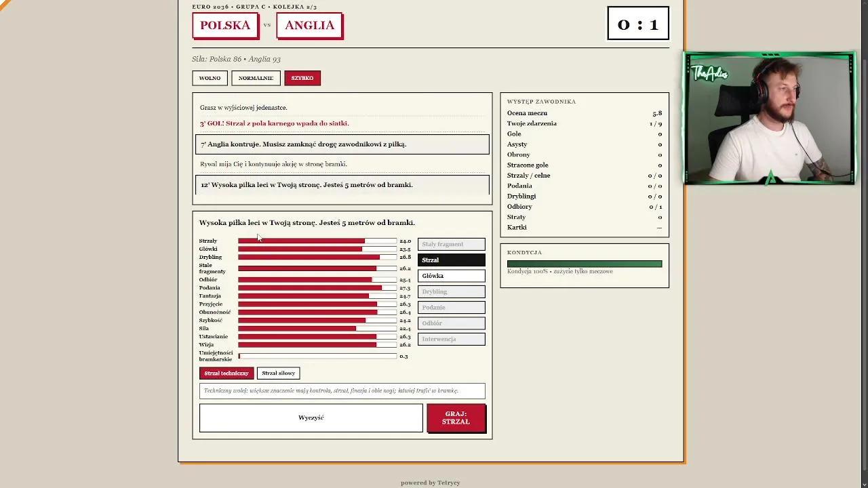Click the Odbiory stat row
The height and width of the screenshot is (488, 868).
pyautogui.click(x=585, y=207)
